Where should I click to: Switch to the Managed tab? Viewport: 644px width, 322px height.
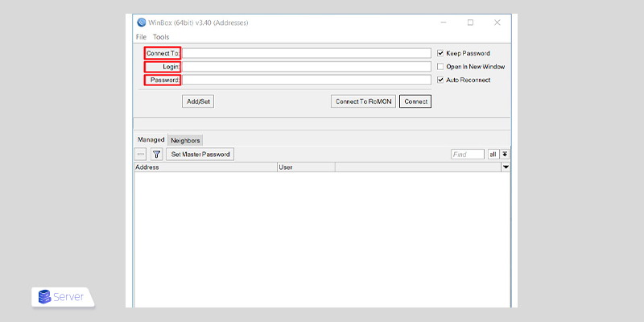click(151, 139)
